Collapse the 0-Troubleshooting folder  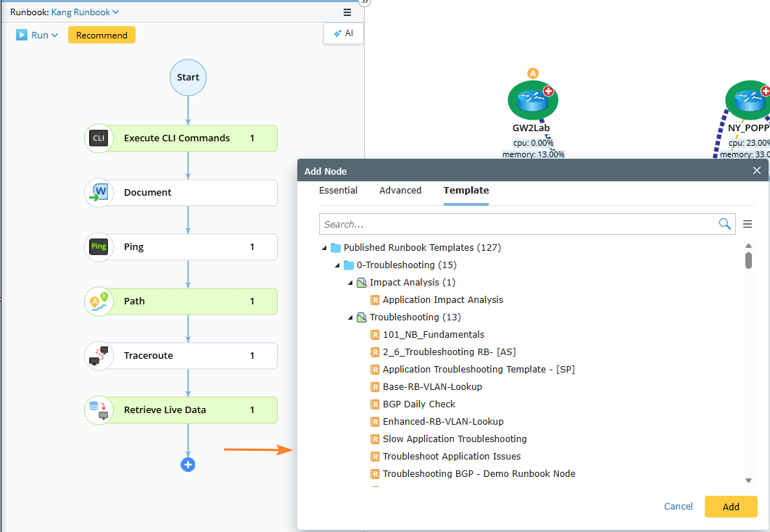tap(337, 265)
